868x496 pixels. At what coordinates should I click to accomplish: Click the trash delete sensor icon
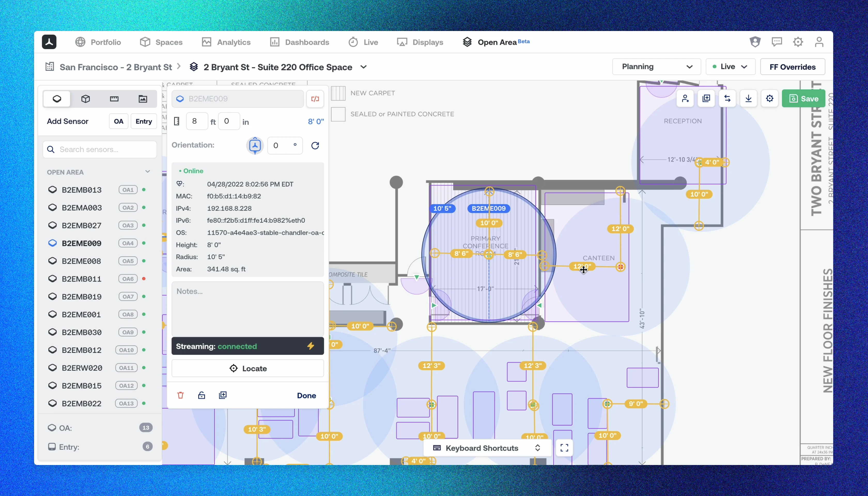point(180,395)
